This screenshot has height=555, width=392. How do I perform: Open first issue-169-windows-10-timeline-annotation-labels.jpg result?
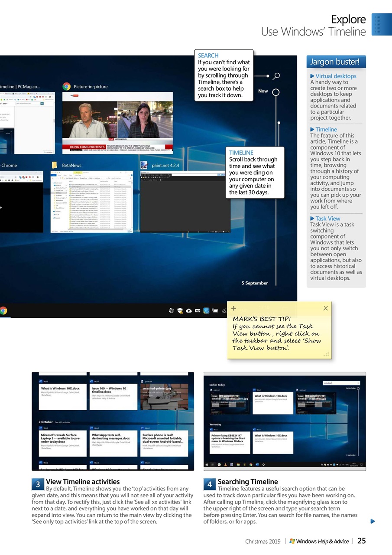[x=230, y=403]
